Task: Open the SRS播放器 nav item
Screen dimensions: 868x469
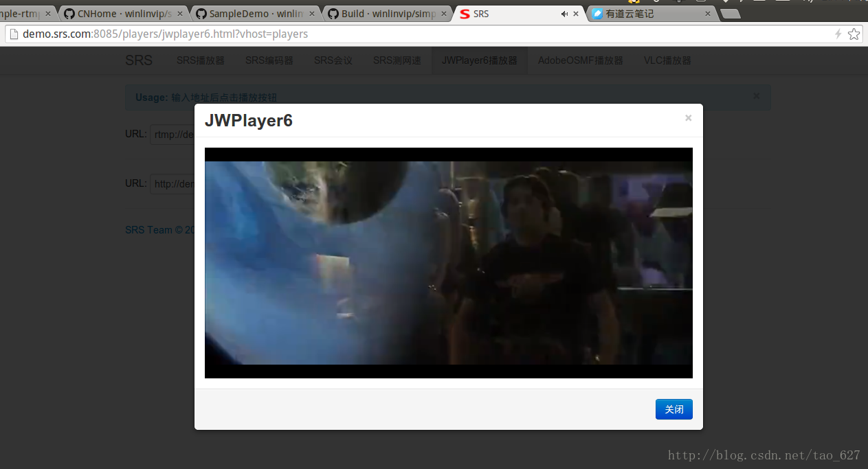Action: [201, 60]
